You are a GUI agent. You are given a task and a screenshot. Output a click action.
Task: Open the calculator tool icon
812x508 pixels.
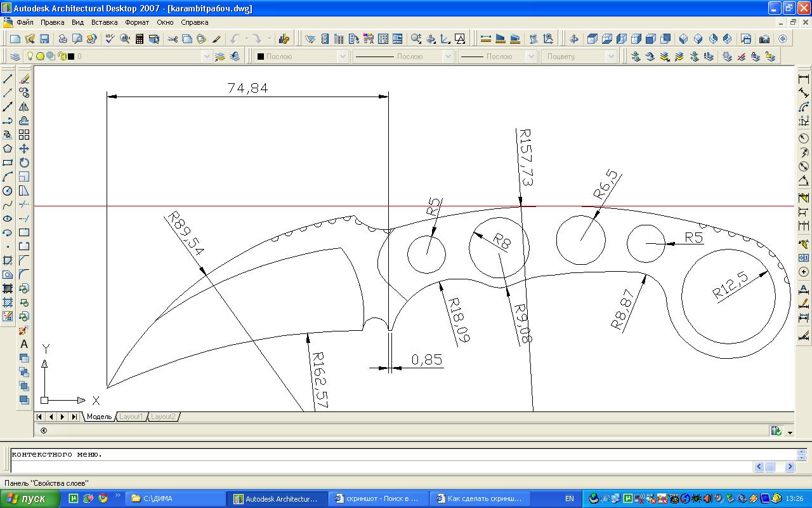[140, 39]
